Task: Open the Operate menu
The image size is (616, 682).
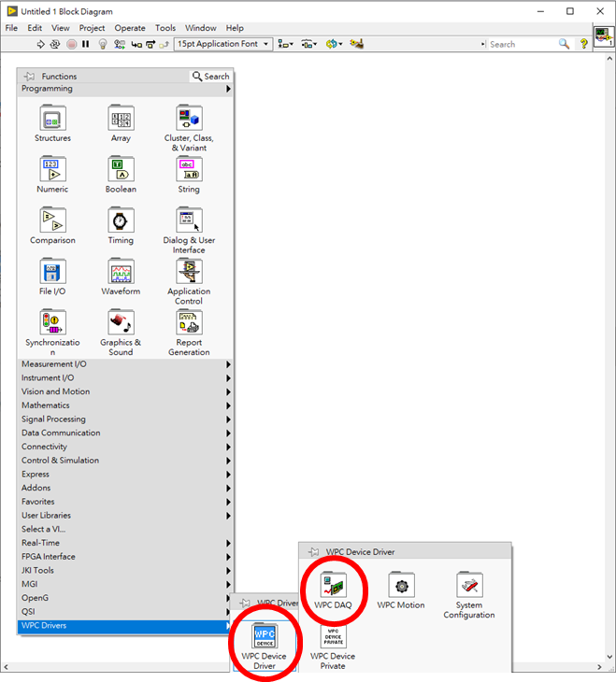Action: (130, 28)
